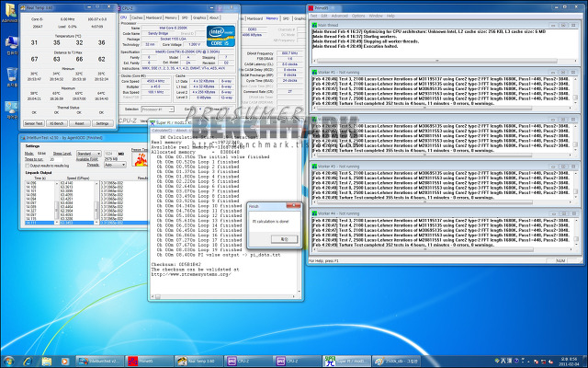Open the Test menu in Prime95
Viewport: 588px width, 368px height.
[x=314, y=17]
